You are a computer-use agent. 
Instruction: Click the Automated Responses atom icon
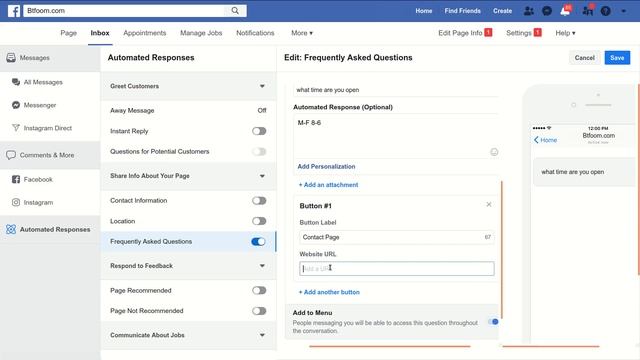coord(11,229)
